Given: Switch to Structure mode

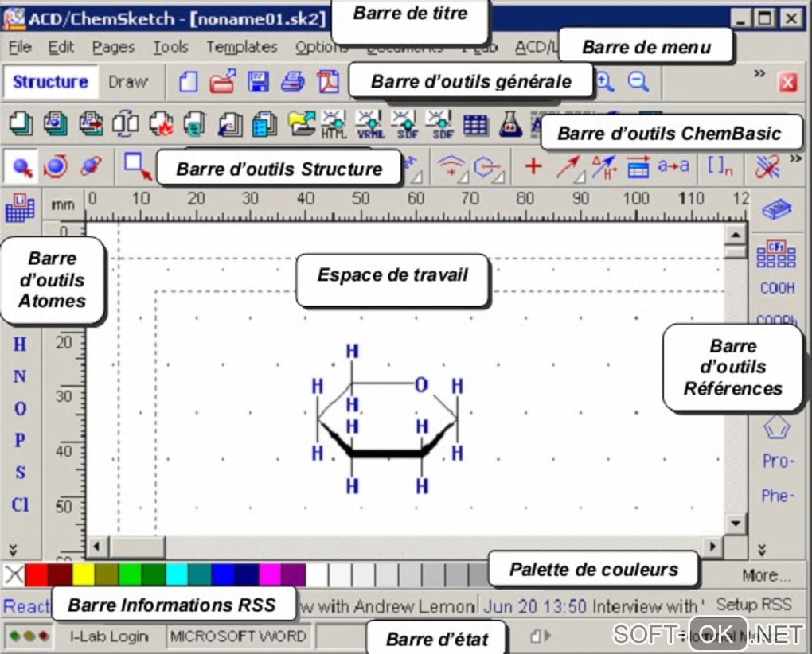Looking at the screenshot, I should 50,82.
